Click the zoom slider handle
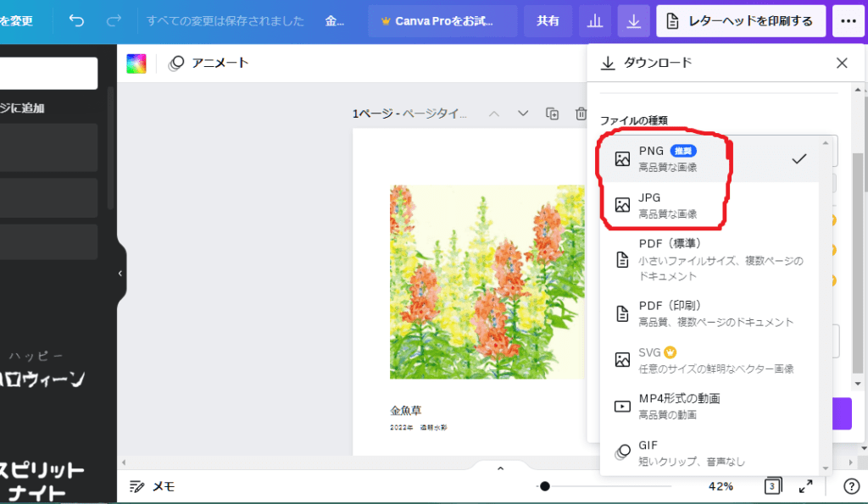The image size is (868, 504). pyautogui.click(x=545, y=486)
